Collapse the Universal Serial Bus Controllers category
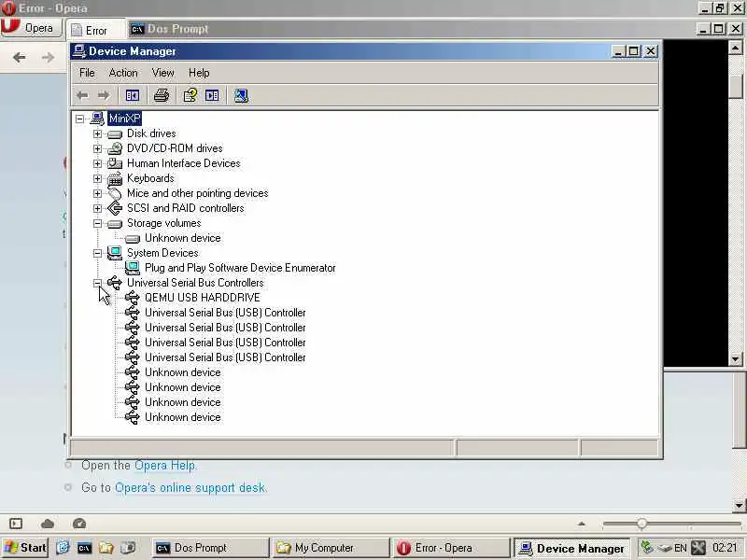 pyautogui.click(x=98, y=283)
